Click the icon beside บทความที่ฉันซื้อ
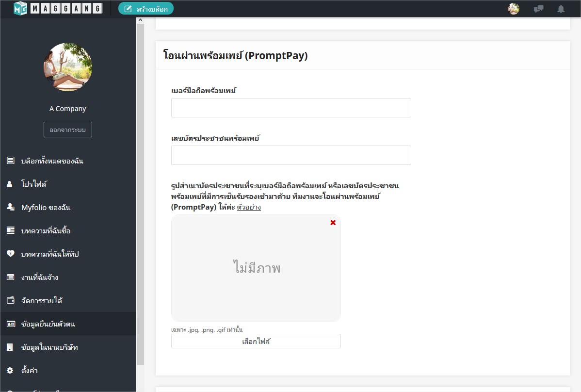 [11, 230]
